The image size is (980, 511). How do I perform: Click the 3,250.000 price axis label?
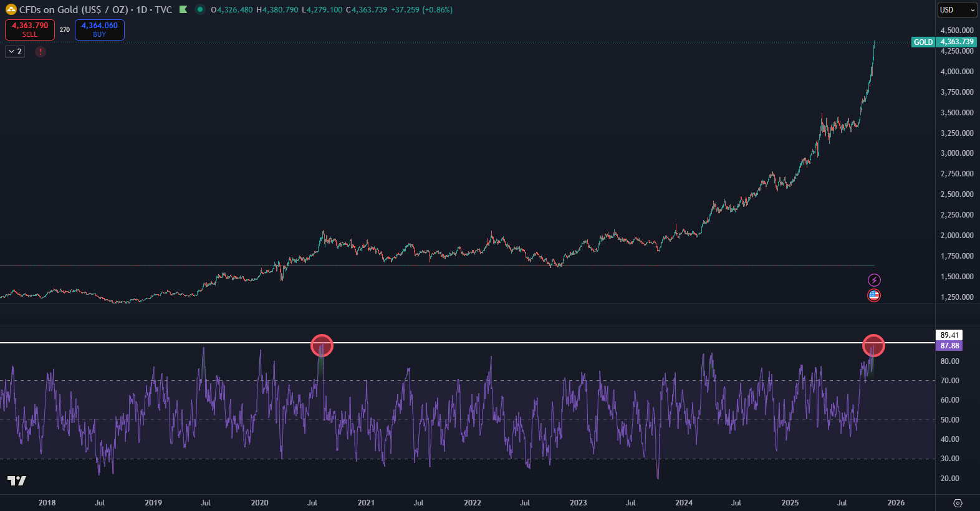coord(957,133)
